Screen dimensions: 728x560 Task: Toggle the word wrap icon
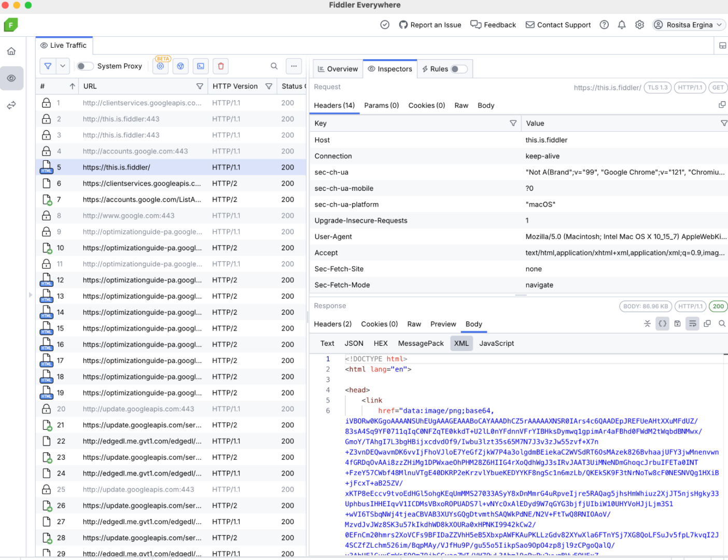point(692,324)
